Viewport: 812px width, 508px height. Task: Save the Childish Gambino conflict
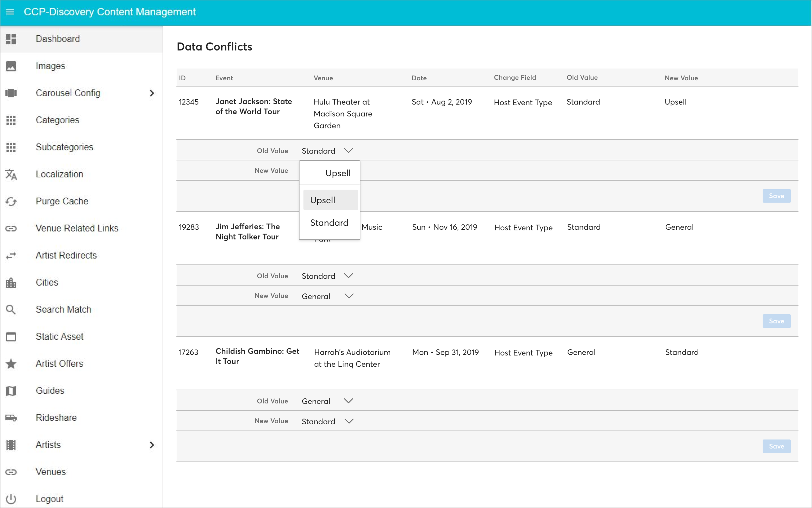tap(776, 446)
